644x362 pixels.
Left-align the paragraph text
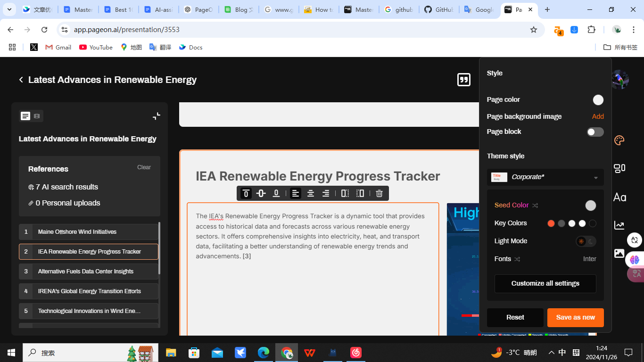(x=296, y=193)
